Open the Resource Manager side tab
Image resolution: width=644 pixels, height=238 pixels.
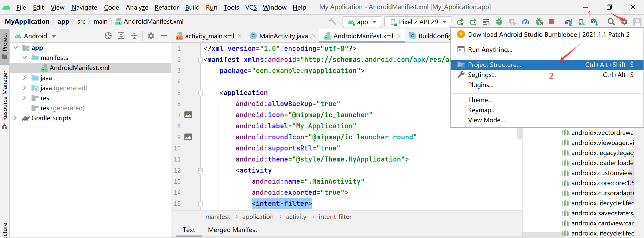pos(5,99)
